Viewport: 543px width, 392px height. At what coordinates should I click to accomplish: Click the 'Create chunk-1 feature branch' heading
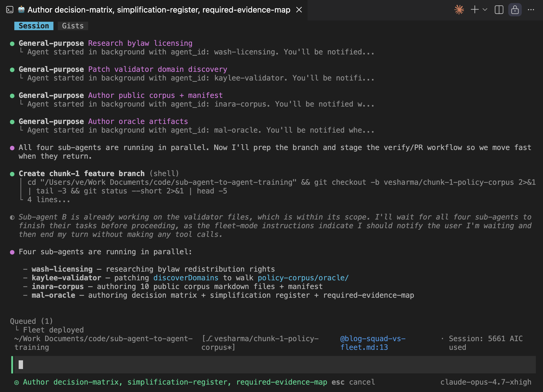point(82,174)
